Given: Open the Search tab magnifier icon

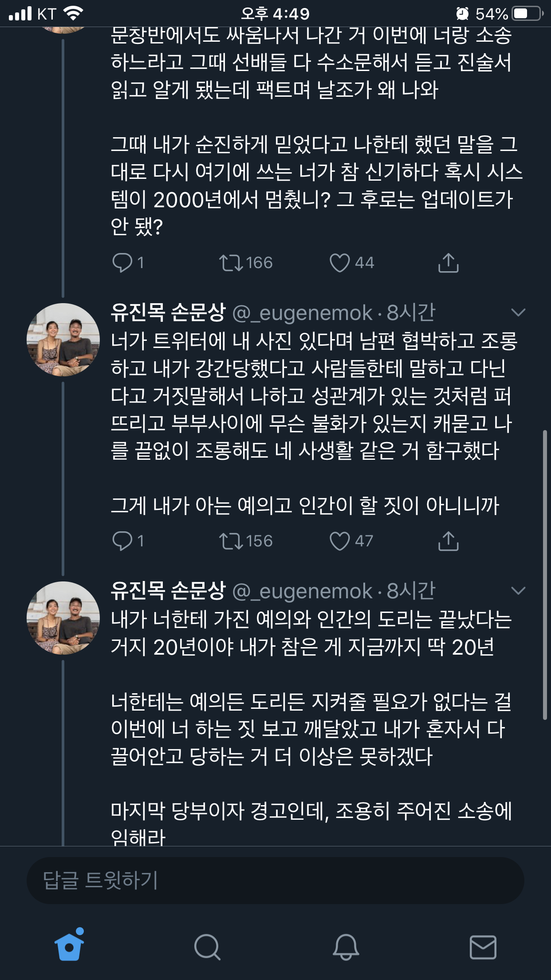Looking at the screenshot, I should [207, 947].
